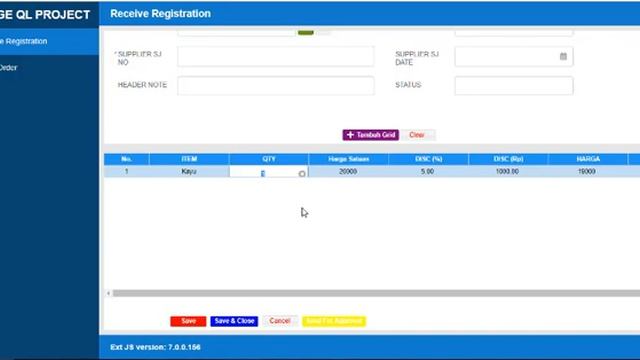This screenshot has height=360, width=640.
Task: Click the 20000 Harga Satuan cell
Action: 348,171
